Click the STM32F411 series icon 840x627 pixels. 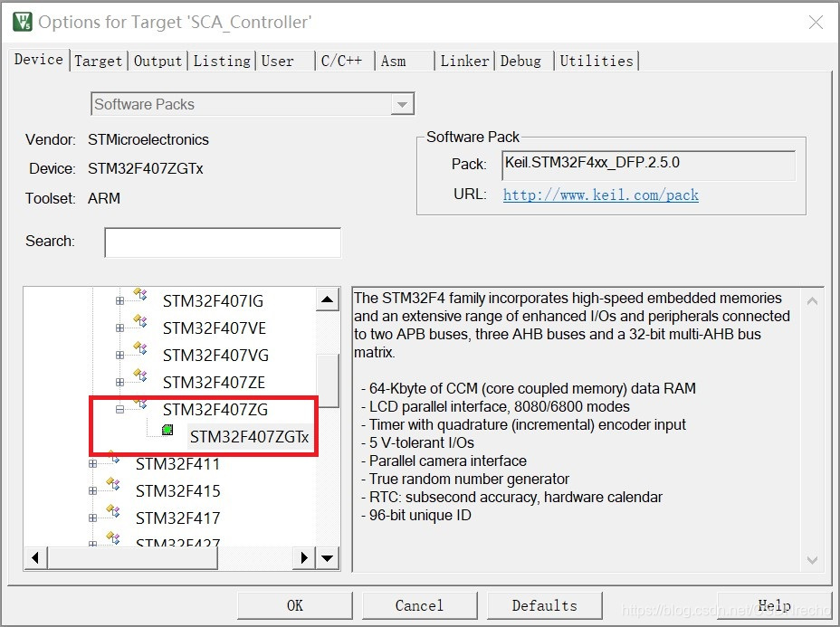point(113,457)
